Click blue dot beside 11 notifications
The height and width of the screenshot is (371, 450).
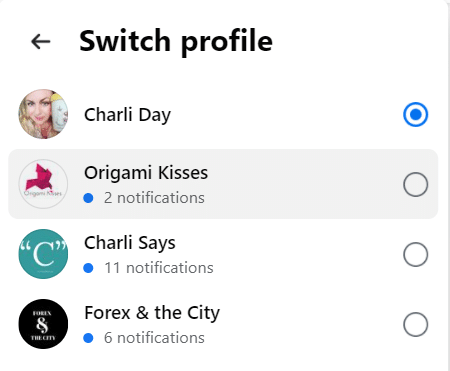pyautogui.click(x=88, y=268)
